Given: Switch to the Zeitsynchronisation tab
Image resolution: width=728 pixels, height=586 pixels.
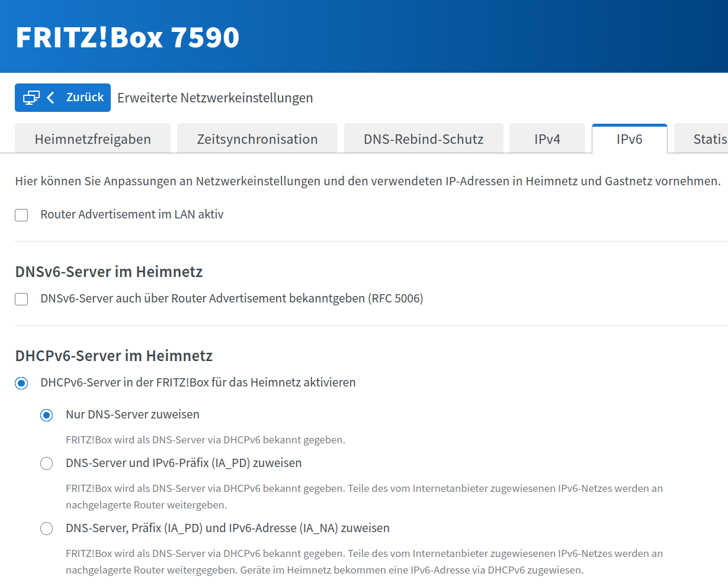Looking at the screenshot, I should point(257,139).
